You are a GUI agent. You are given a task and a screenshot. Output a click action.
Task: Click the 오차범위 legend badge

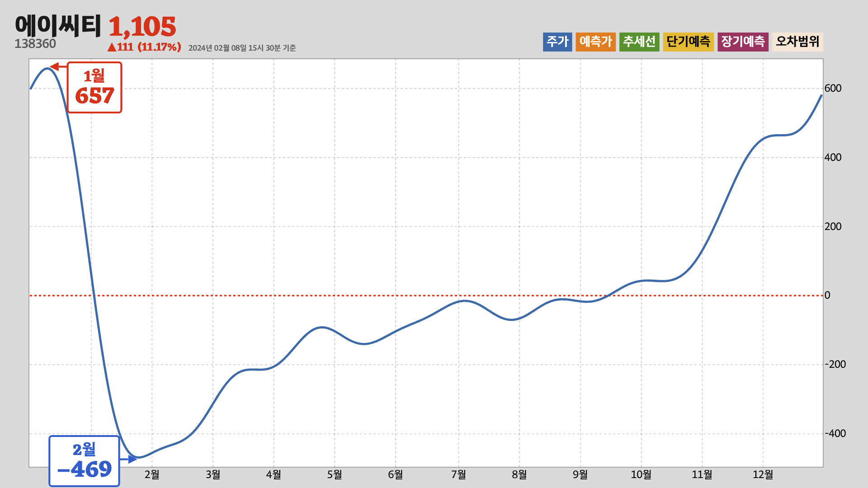click(x=797, y=42)
